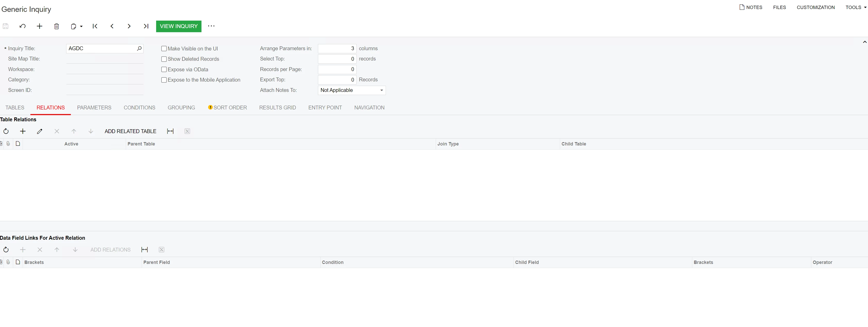Click the undo (cancel) icon in top toolbar
This screenshot has height=327, width=868.
(23, 26)
